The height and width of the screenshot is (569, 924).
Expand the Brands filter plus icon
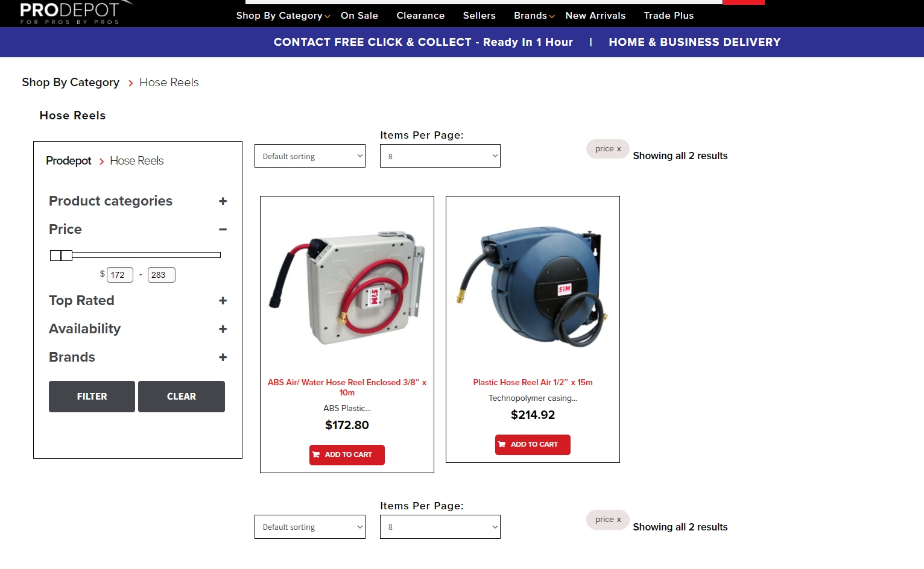tap(223, 357)
